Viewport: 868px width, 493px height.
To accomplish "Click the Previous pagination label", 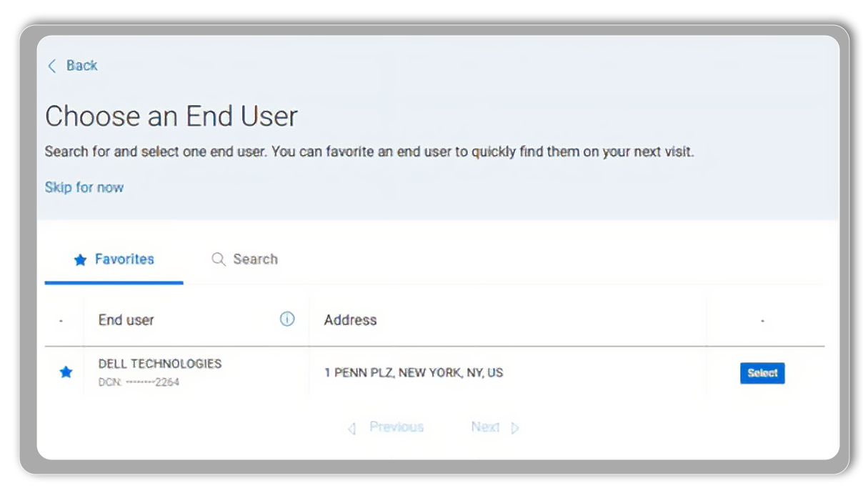I will click(396, 427).
